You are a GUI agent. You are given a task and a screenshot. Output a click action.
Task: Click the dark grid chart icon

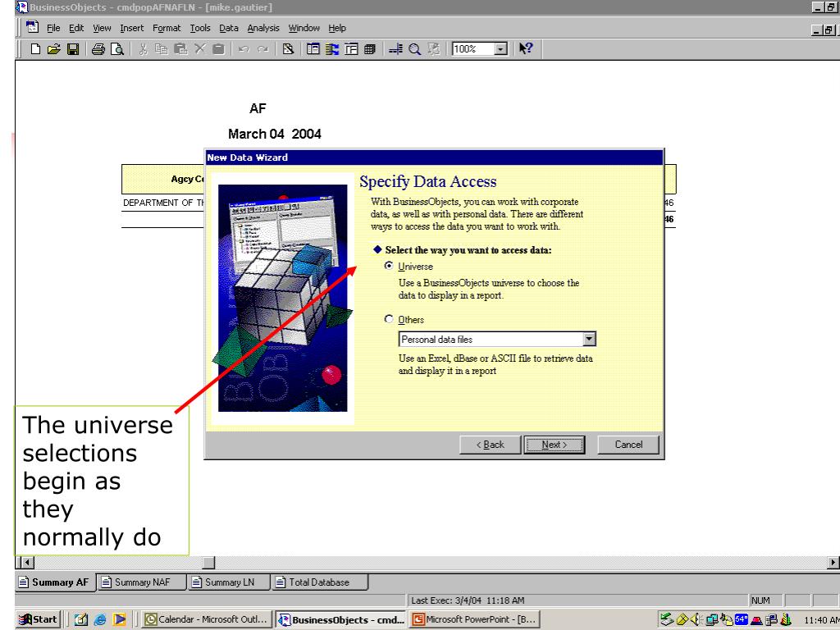(370, 49)
